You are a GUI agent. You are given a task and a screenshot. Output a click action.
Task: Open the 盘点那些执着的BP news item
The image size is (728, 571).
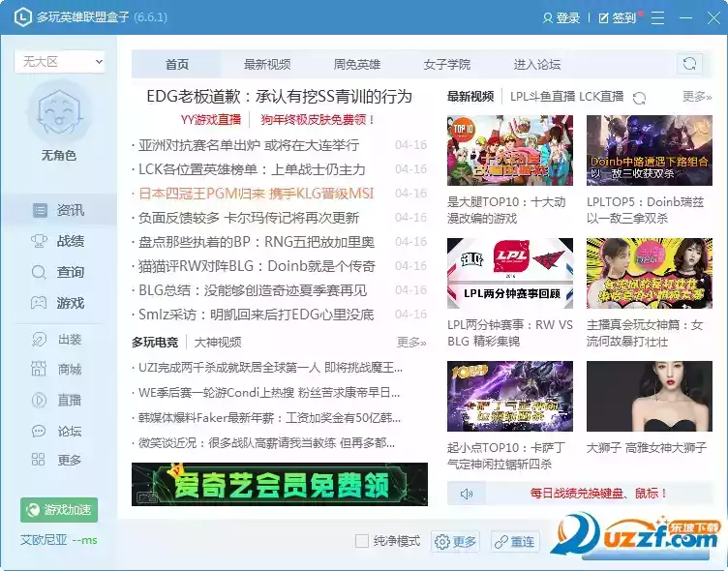[x=257, y=241]
